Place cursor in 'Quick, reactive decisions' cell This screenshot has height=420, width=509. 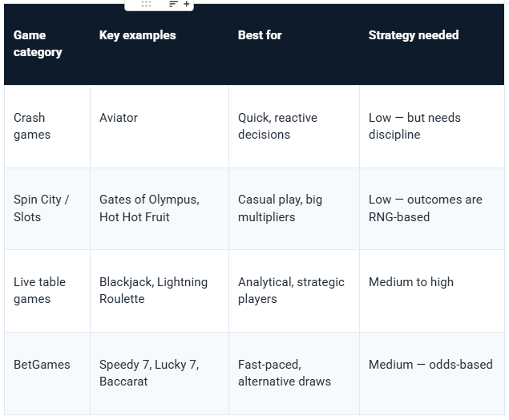(x=294, y=127)
